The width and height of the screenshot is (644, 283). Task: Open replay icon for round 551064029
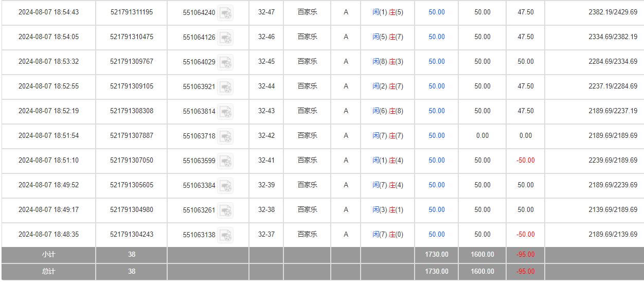click(225, 62)
